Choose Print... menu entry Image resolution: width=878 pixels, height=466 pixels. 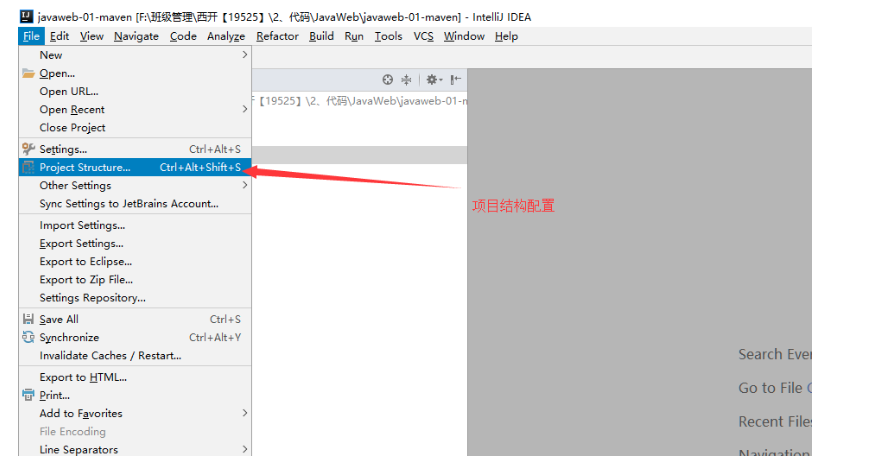pyautogui.click(x=135, y=395)
